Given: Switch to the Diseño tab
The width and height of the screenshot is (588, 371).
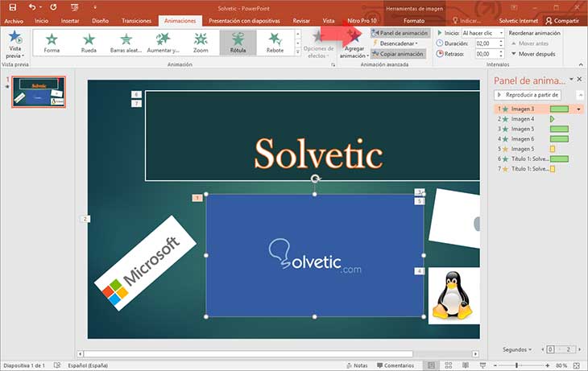Looking at the screenshot, I should [100, 21].
